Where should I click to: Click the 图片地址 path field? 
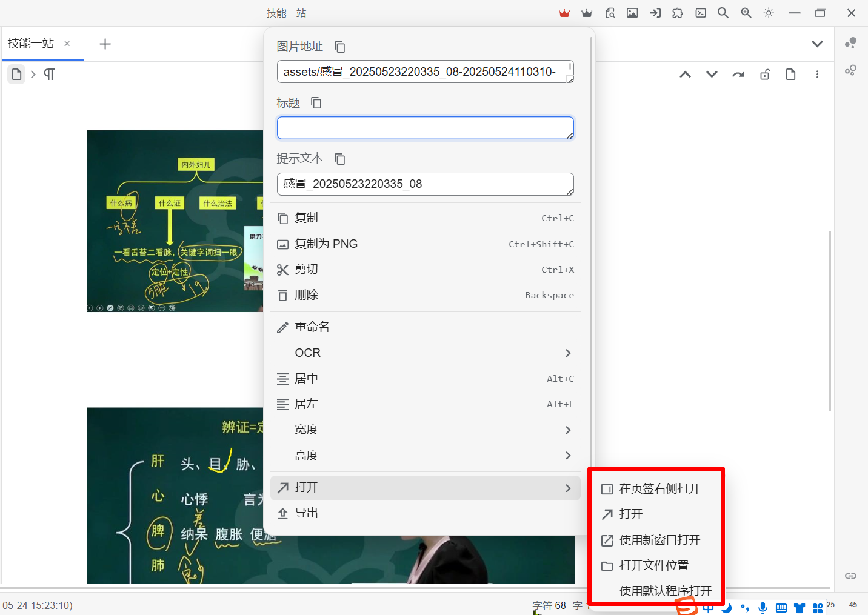point(426,71)
